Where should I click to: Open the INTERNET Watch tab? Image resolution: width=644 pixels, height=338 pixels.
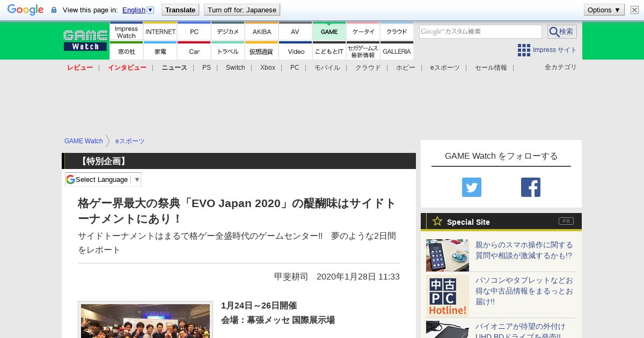coord(160,31)
